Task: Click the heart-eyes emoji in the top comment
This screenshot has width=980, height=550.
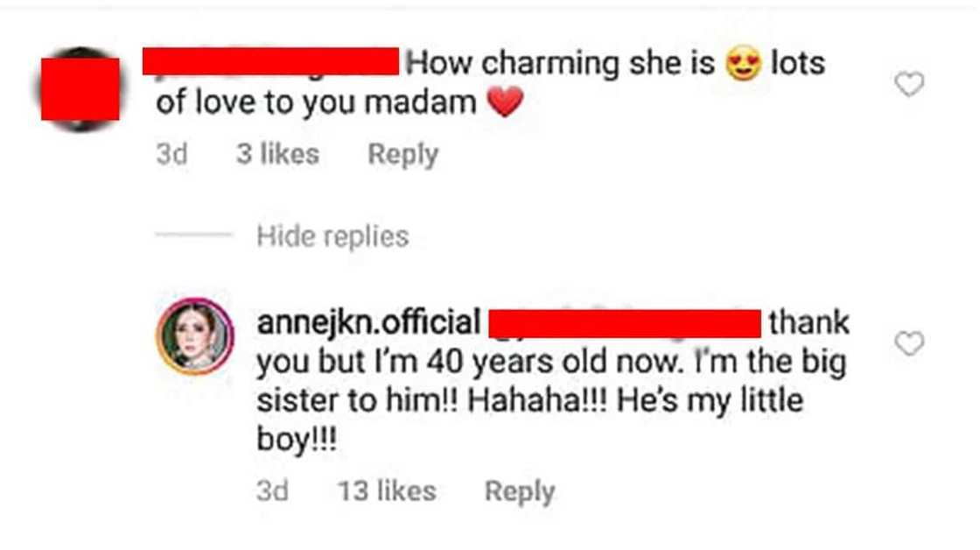Action: 743,65
